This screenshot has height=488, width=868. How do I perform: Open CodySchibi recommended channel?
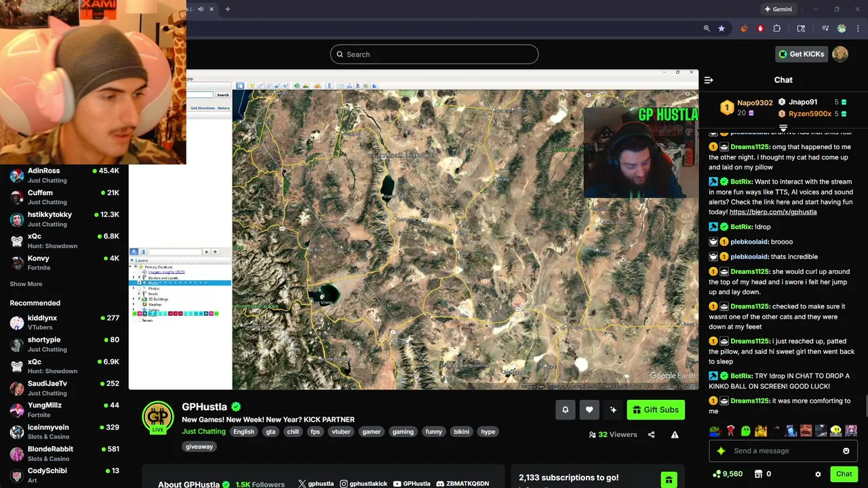point(64,475)
